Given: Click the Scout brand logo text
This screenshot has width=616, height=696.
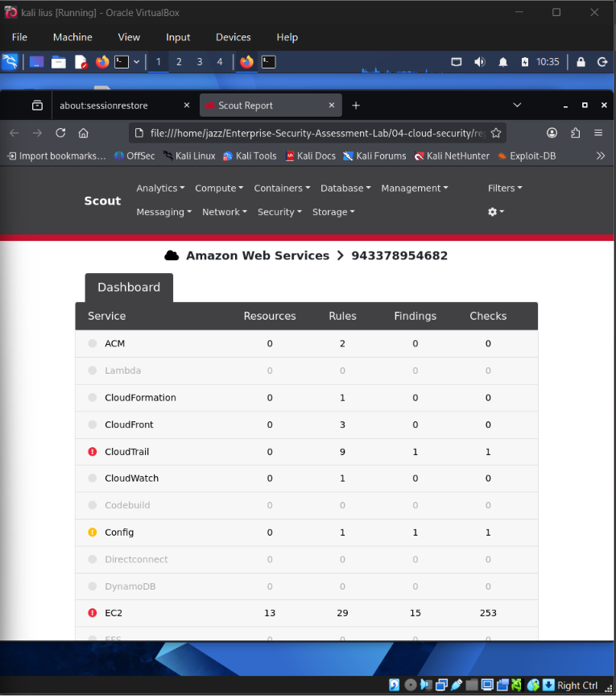Looking at the screenshot, I should pos(102,201).
